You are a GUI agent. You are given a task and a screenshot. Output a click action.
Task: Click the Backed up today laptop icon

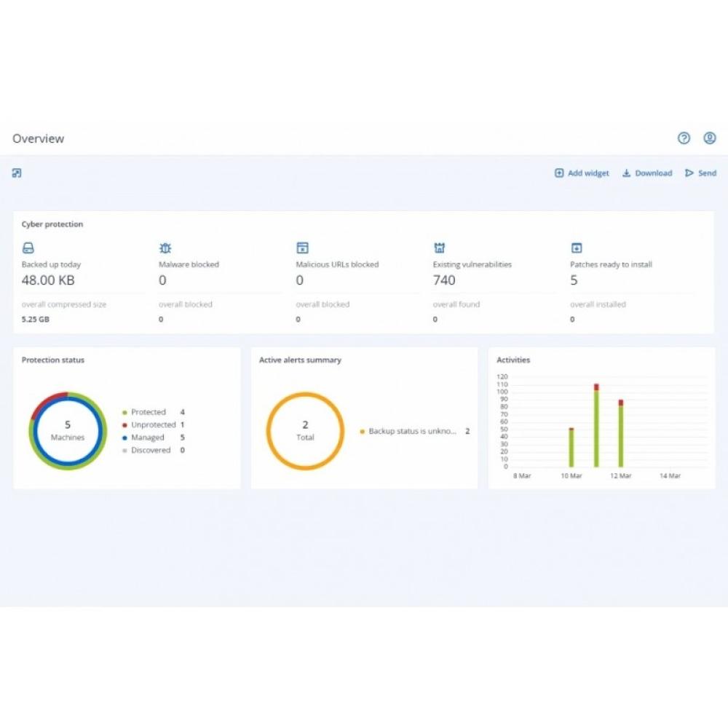click(x=28, y=248)
